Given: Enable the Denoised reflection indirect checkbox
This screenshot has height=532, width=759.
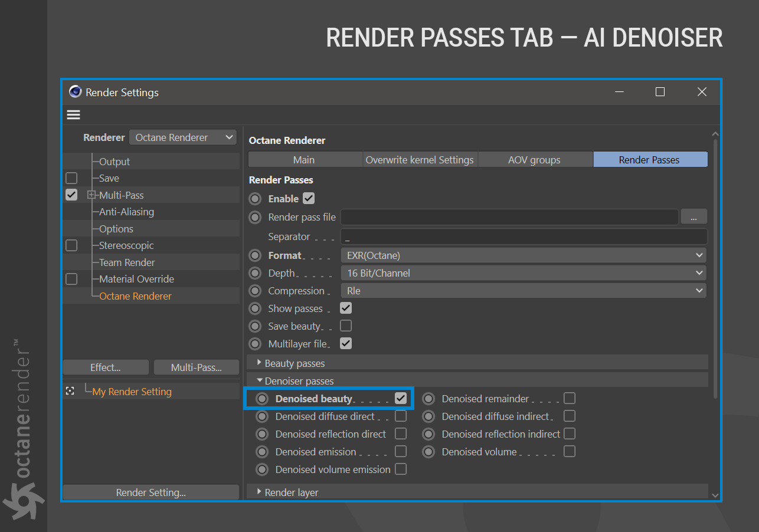Looking at the screenshot, I should click(x=570, y=434).
